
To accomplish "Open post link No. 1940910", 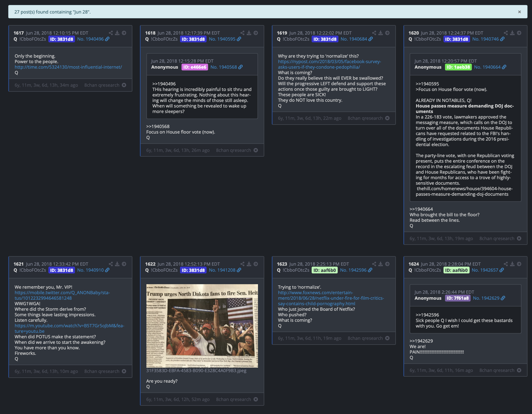I will (93, 270).
